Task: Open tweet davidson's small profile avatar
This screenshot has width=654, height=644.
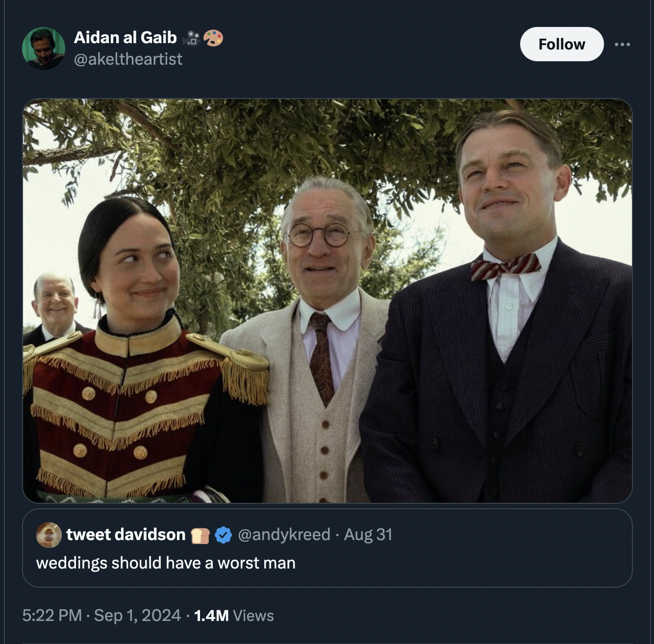Action: click(x=49, y=535)
